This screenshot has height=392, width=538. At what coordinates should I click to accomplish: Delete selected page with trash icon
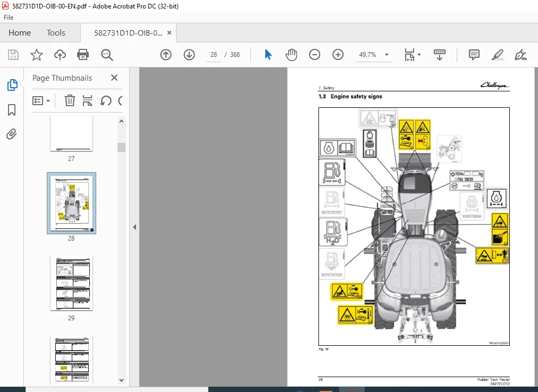click(x=70, y=101)
